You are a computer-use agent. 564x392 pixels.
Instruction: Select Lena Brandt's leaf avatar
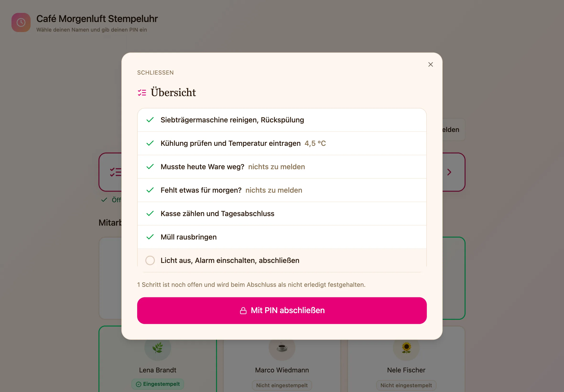click(x=158, y=347)
